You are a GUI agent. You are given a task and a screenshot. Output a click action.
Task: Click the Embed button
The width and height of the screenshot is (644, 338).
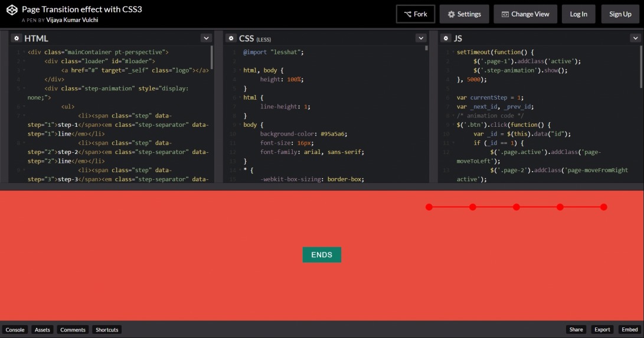pos(630,329)
